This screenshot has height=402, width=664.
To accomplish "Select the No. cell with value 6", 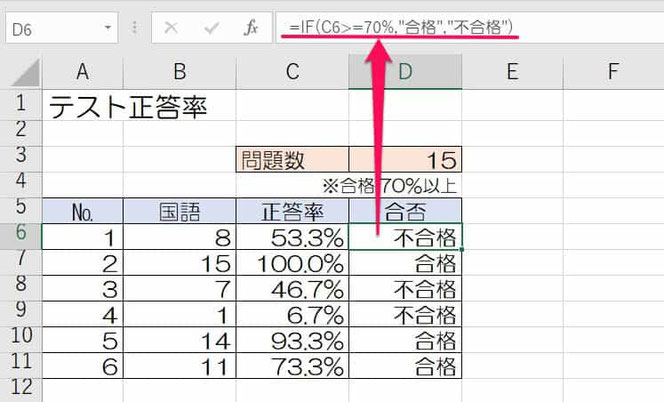I will tap(83, 366).
